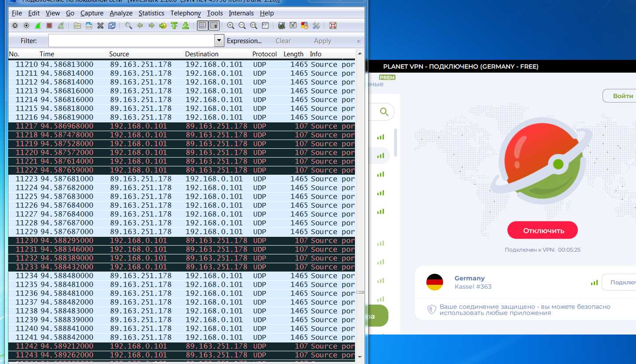Toggle packet list colorization

click(202, 26)
